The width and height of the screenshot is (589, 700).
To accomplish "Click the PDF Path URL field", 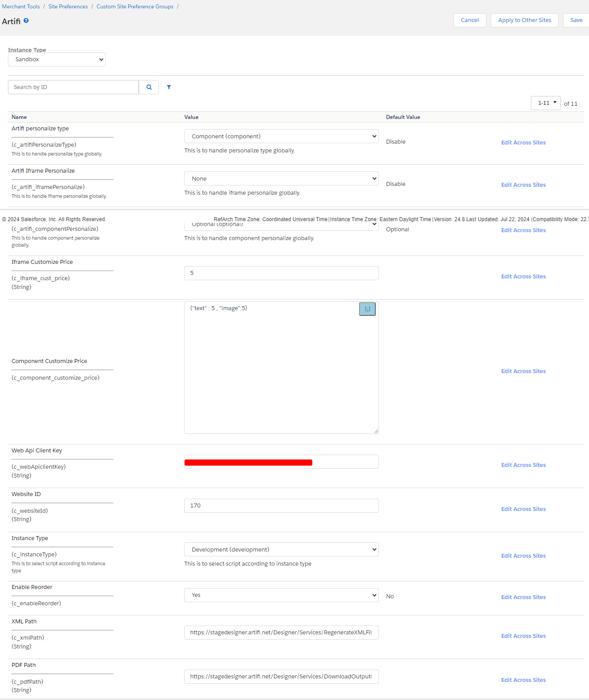I will point(282,677).
